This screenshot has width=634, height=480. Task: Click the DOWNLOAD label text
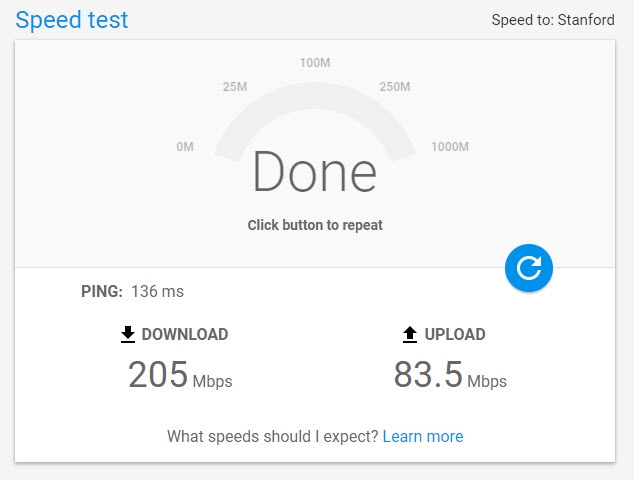[185, 334]
